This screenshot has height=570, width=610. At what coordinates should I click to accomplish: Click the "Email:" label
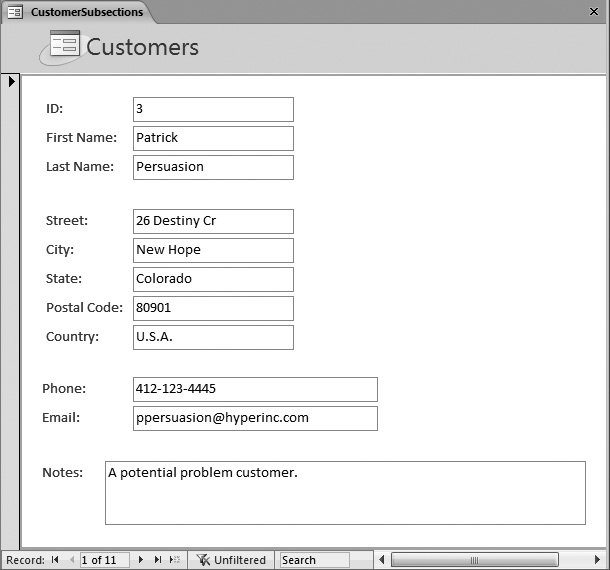(x=61, y=417)
